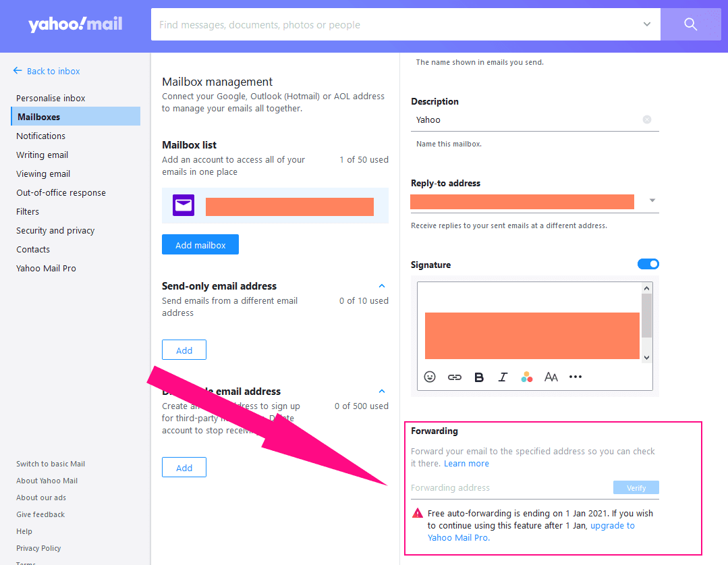The width and height of the screenshot is (728, 565).
Task: Open the Reply-to address dropdown
Action: 652,200
